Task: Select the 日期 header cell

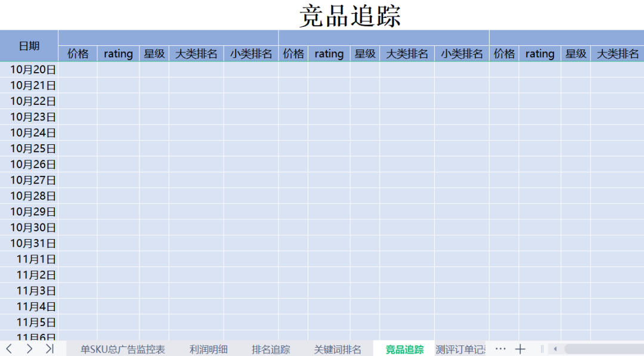Action: [x=29, y=45]
